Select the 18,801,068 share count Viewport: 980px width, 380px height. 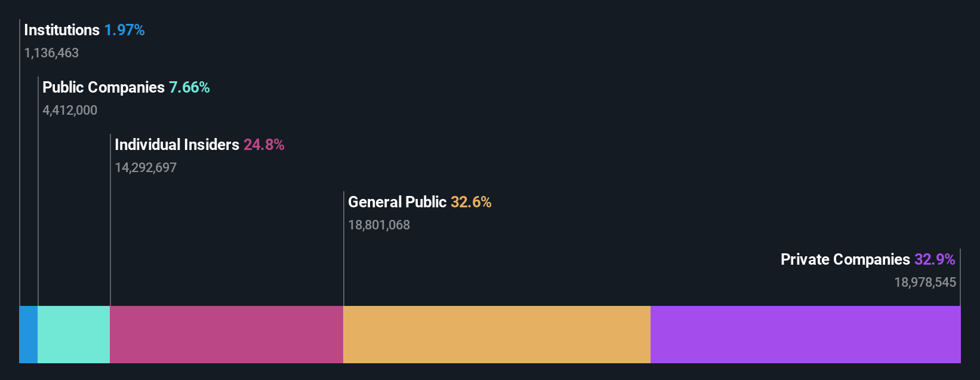tap(379, 225)
